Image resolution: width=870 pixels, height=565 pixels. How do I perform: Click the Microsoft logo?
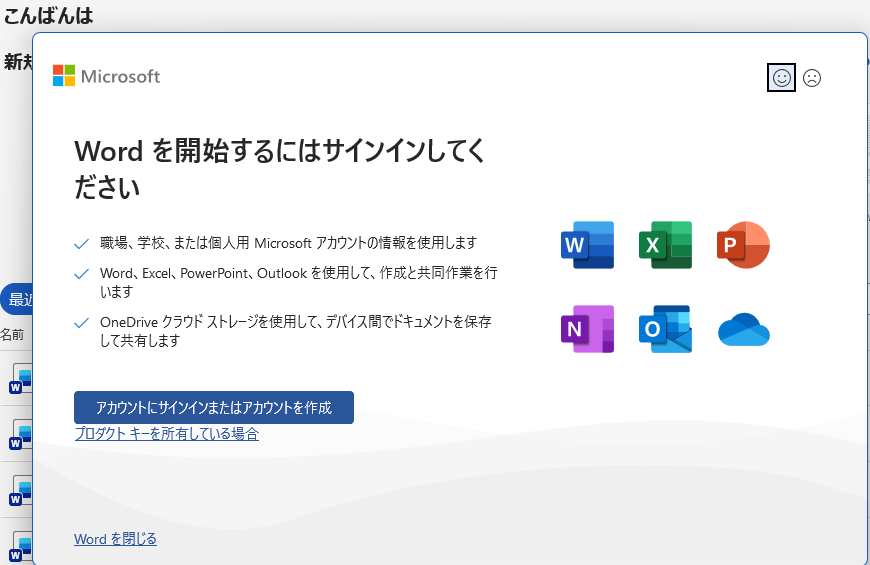(106, 76)
